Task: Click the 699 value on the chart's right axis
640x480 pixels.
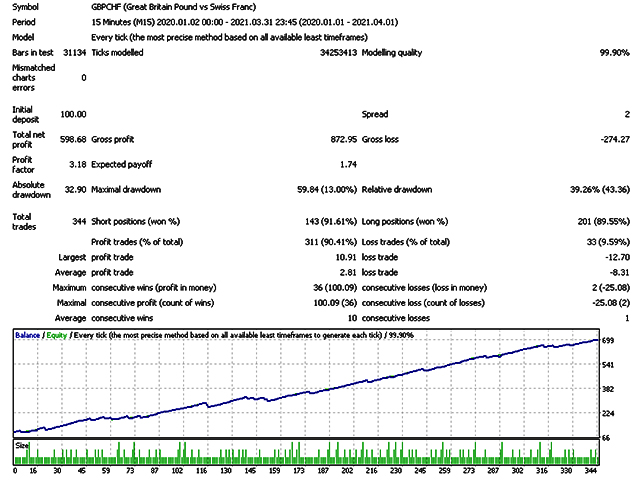Action: (608, 340)
